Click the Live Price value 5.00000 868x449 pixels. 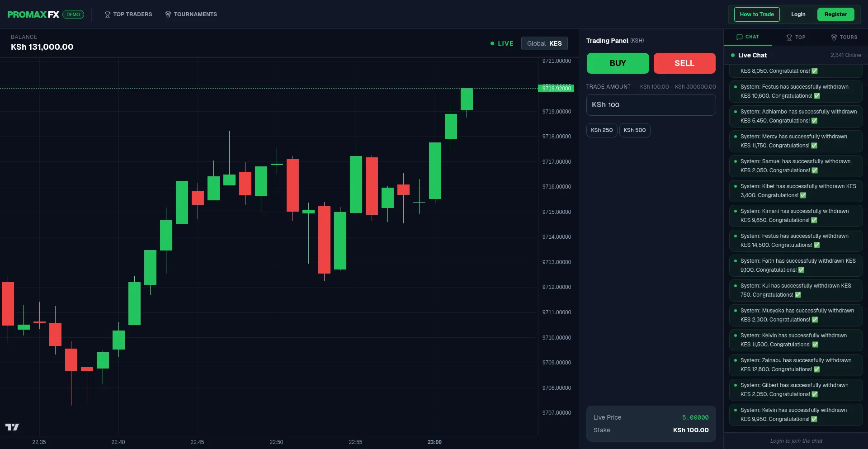tap(695, 417)
